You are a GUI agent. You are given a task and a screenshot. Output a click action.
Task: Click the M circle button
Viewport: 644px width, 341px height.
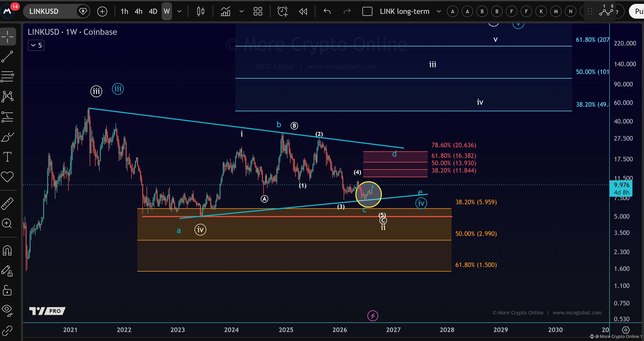[556, 11]
